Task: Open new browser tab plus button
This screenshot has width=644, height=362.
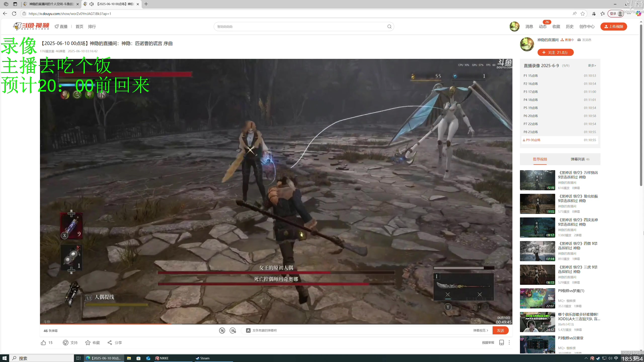Action: click(146, 4)
